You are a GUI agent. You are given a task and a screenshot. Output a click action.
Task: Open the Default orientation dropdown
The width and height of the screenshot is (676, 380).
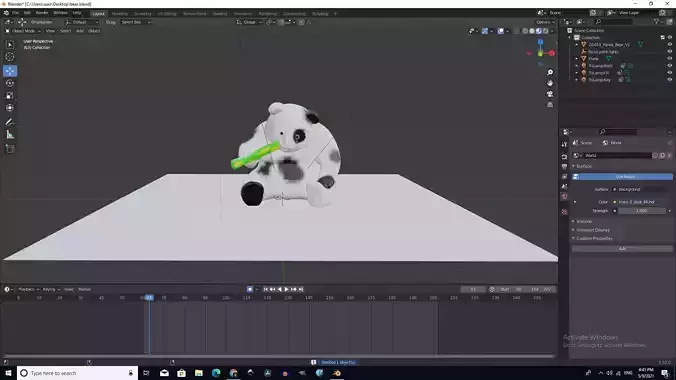(x=82, y=22)
